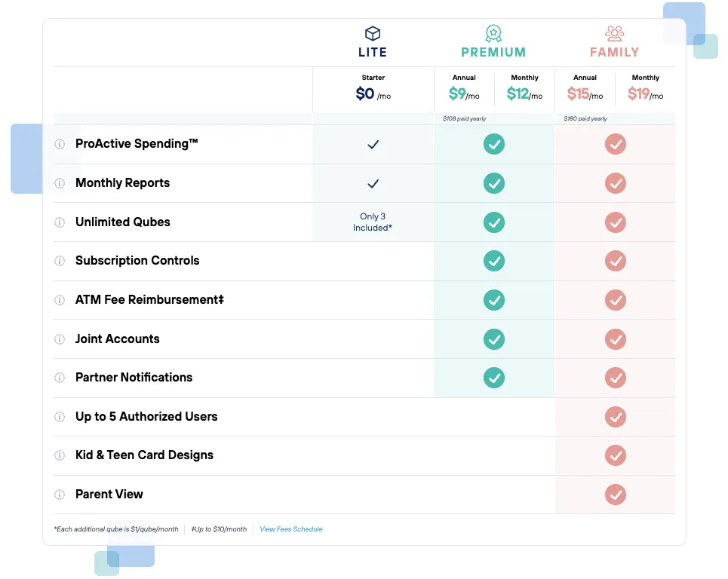Click the Up to 5 Authorized Users info icon
Viewport: 728px width, 579px height.
(x=60, y=417)
